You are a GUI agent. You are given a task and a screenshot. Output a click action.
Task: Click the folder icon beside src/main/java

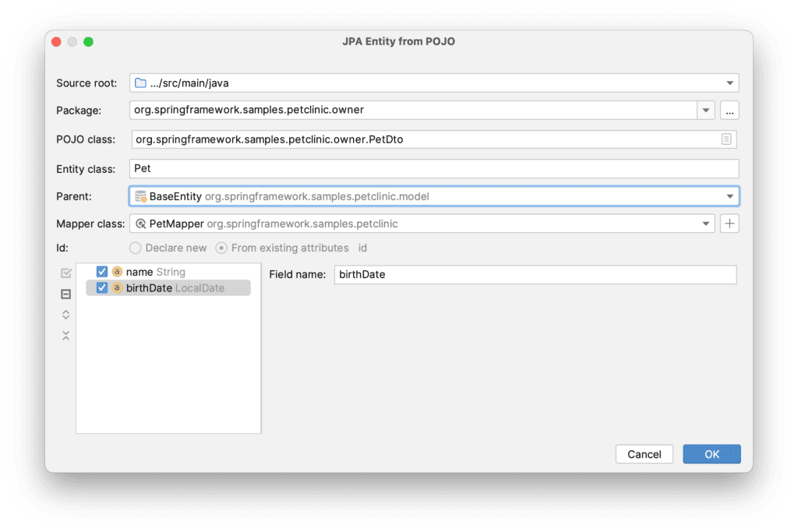(x=139, y=83)
